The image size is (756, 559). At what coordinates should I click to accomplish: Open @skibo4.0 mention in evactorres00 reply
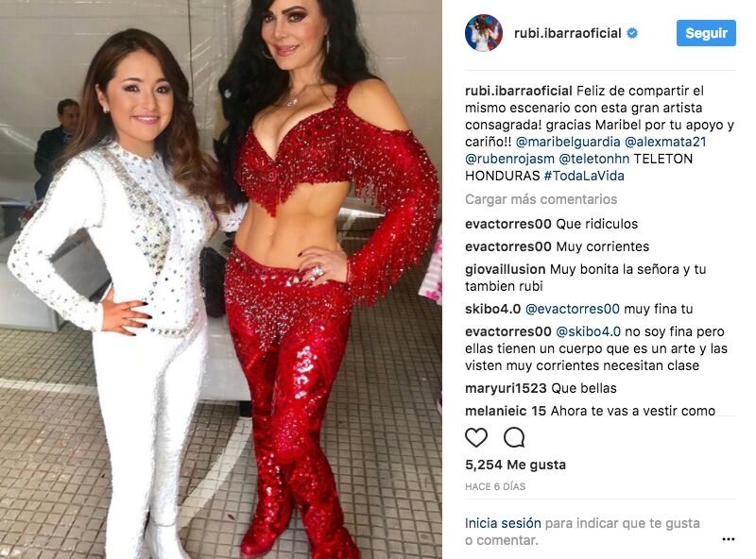click(x=588, y=331)
